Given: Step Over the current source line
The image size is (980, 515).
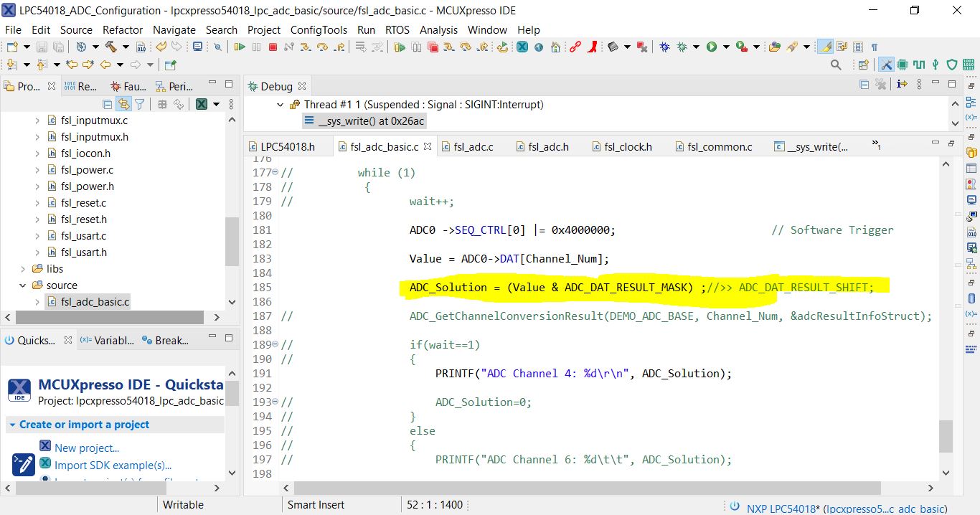Looking at the screenshot, I should tap(323, 47).
